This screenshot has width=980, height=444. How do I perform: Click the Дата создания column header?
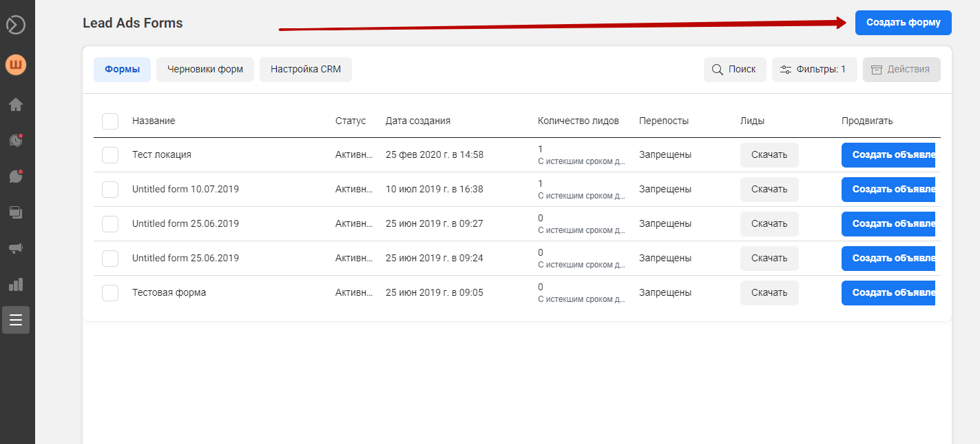[418, 121]
